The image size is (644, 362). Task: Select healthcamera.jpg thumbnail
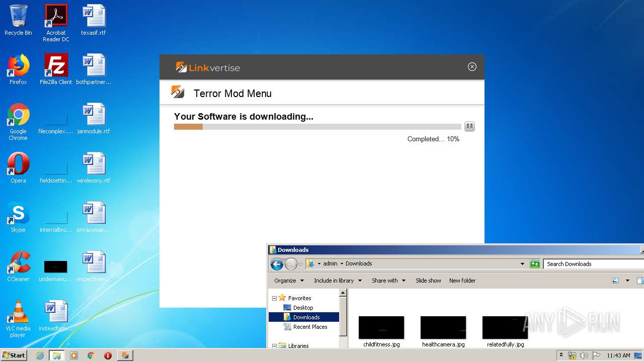tap(443, 331)
